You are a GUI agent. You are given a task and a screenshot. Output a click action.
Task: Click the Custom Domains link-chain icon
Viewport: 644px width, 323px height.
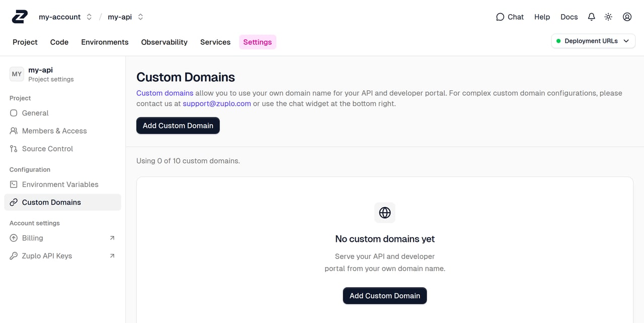pos(14,202)
